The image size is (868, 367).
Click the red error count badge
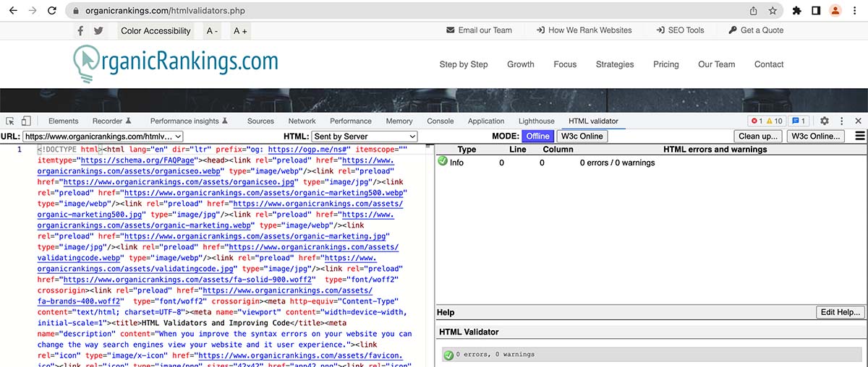(757, 121)
